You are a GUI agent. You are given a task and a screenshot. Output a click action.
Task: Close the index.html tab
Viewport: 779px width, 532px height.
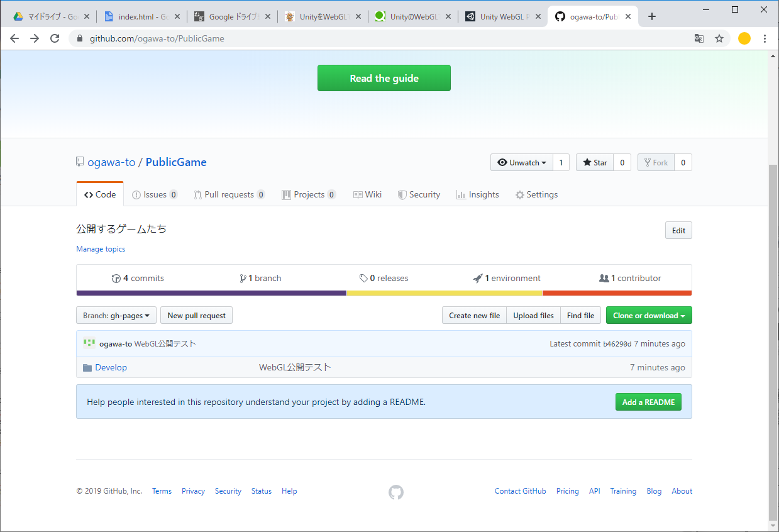point(177,17)
